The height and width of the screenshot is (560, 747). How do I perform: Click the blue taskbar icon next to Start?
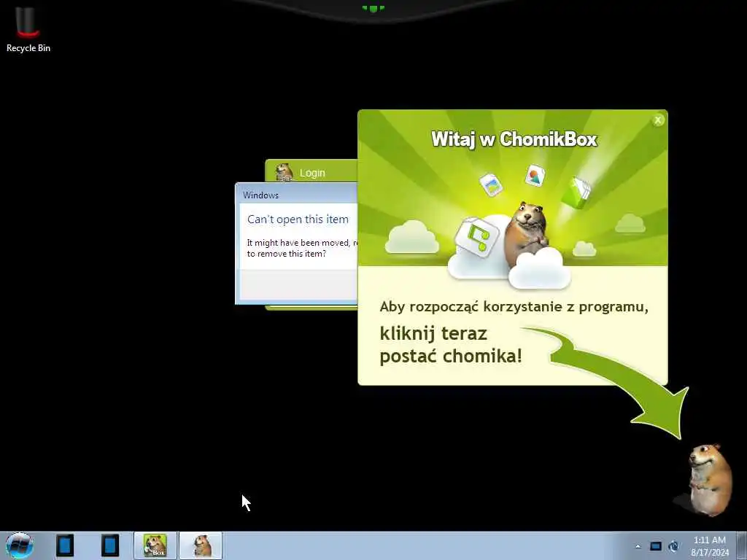point(65,545)
